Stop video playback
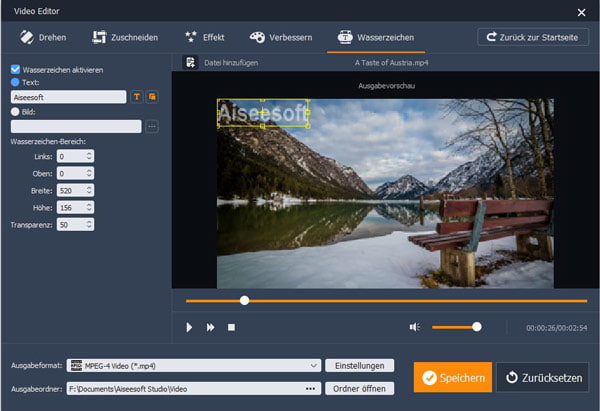 [x=231, y=327]
